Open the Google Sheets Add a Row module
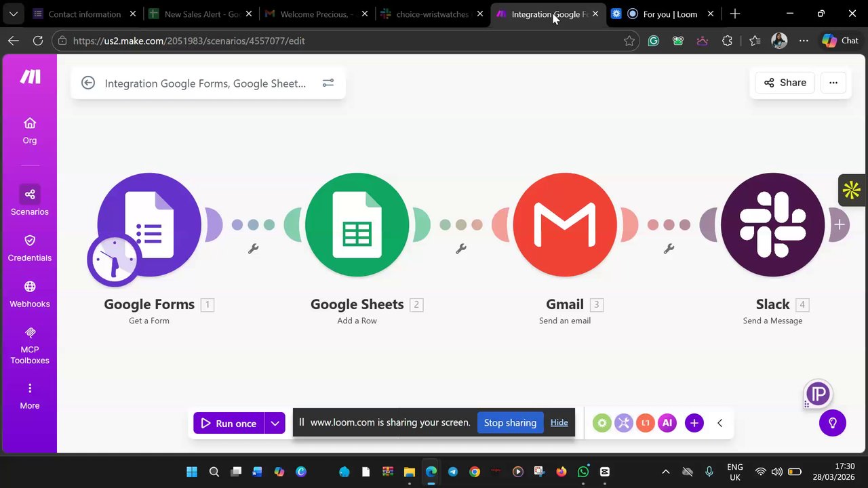The height and width of the screenshot is (488, 868). pos(357,224)
